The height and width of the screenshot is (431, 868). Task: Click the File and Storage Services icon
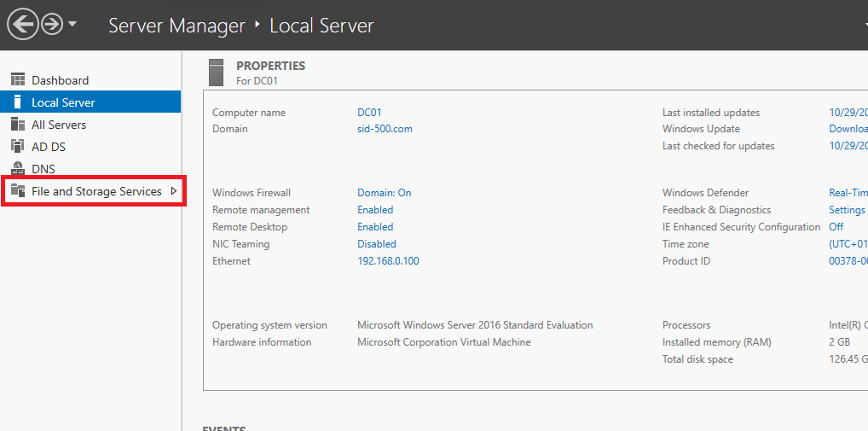pyautogui.click(x=18, y=191)
